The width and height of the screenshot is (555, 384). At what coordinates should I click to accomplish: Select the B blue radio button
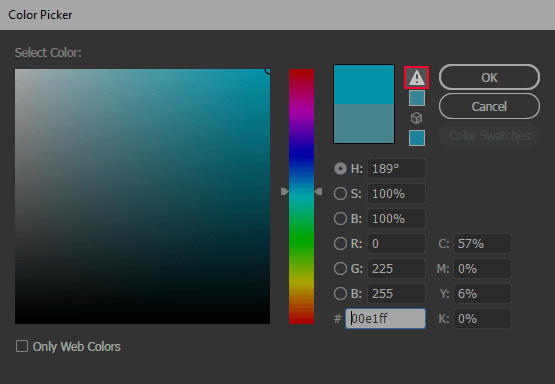pyautogui.click(x=340, y=293)
